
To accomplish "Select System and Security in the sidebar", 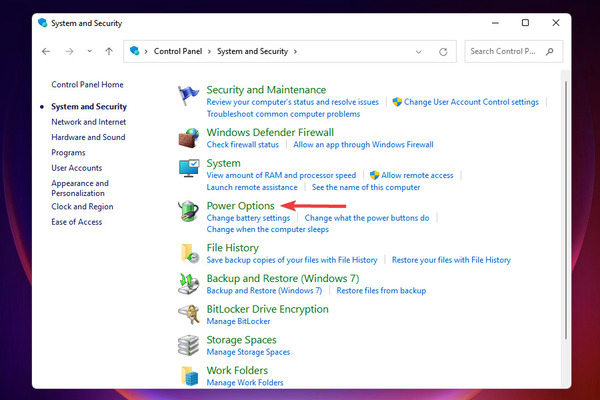I will [89, 106].
